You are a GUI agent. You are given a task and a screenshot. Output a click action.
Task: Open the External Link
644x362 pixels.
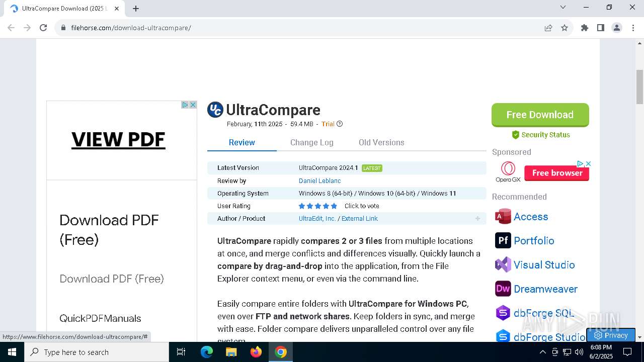[360, 218]
